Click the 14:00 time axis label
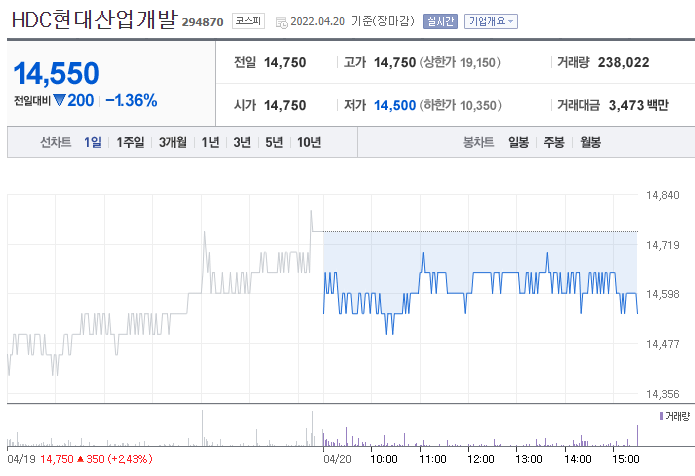 click(578, 459)
